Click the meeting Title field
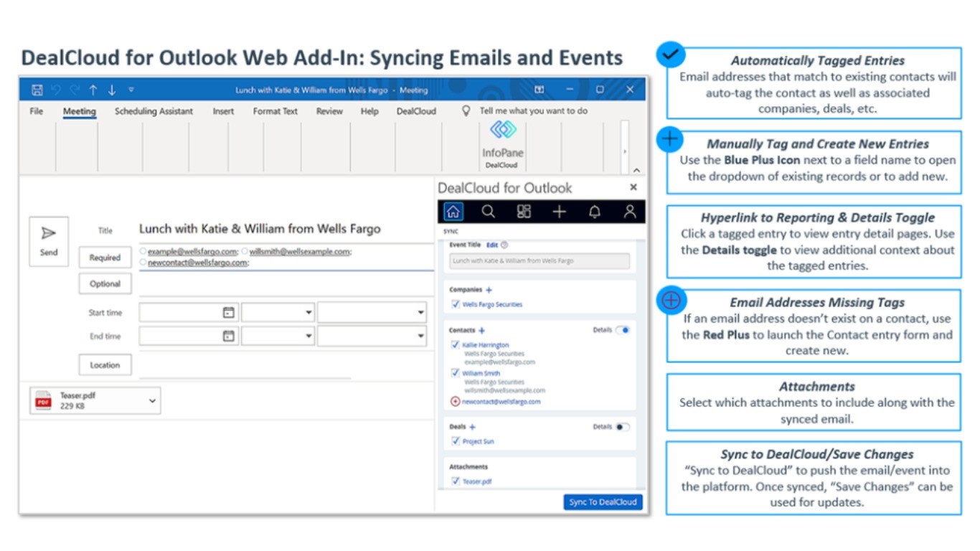Screen dimensions: 980x551 [286, 230]
